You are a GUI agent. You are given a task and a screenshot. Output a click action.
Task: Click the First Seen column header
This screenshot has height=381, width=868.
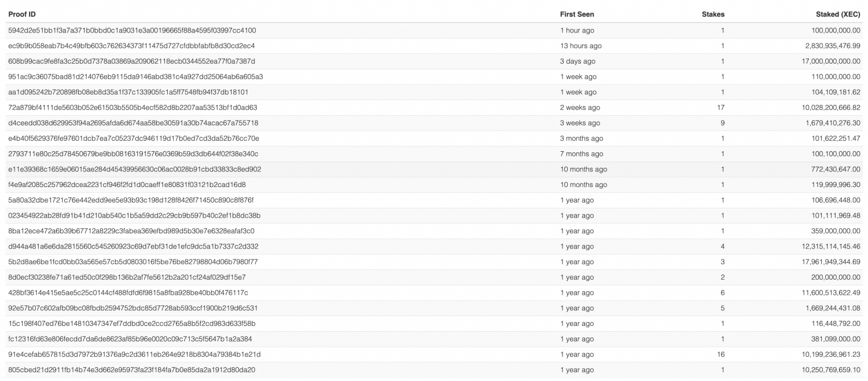(x=577, y=14)
